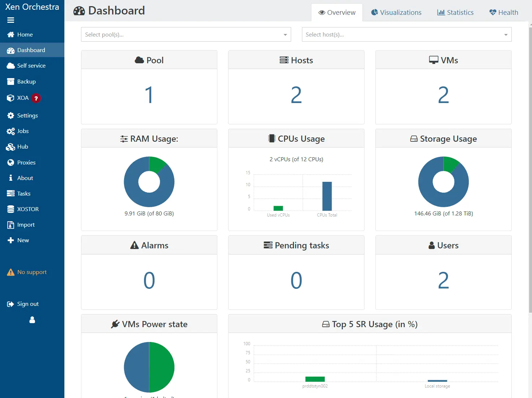Click the red question badge next to XOA
The image size is (532, 398).
36,98
